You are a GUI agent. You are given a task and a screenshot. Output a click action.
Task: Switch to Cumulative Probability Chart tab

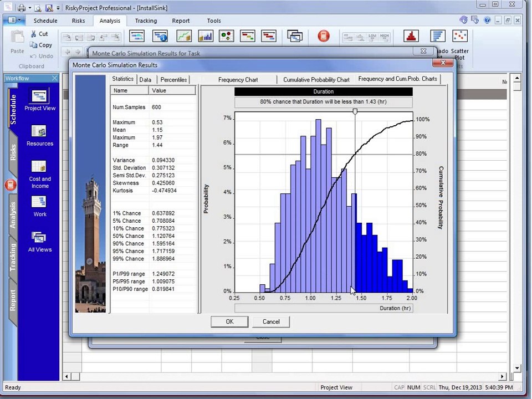[316, 79]
